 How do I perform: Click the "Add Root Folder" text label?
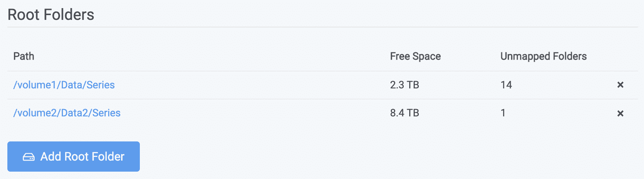82,157
